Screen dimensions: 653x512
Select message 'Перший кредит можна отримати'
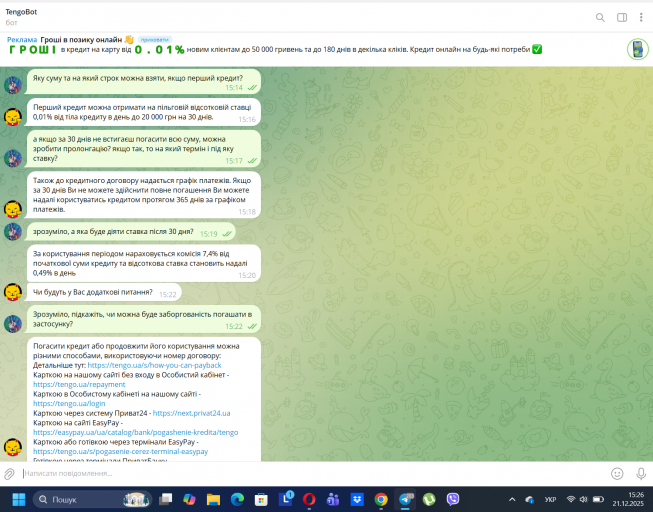tap(144, 112)
